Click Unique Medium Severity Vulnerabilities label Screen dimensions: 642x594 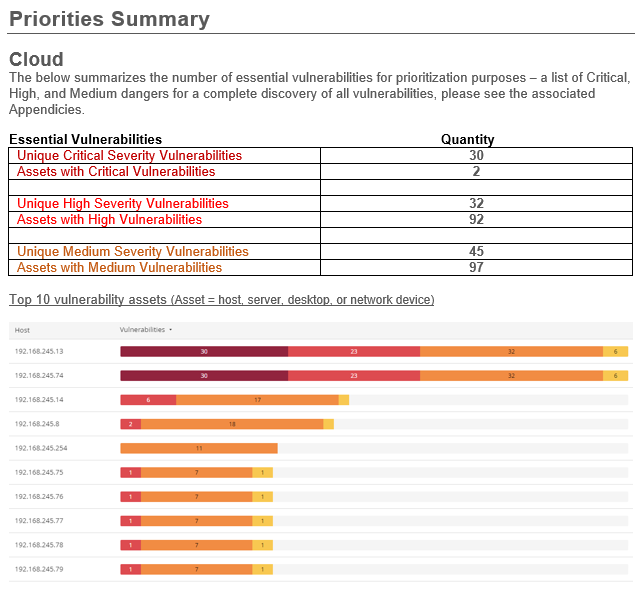tap(132, 252)
